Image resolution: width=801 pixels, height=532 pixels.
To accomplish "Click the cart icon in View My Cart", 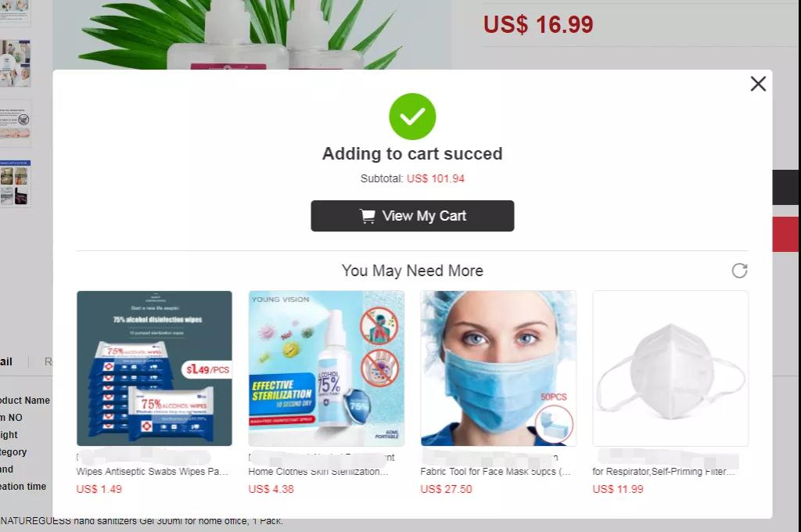I will click(368, 216).
